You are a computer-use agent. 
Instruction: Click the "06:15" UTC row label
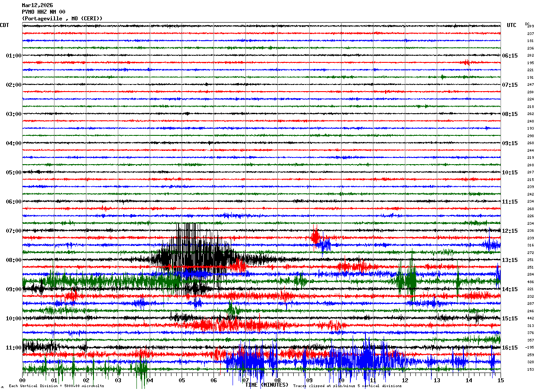click(510, 56)
